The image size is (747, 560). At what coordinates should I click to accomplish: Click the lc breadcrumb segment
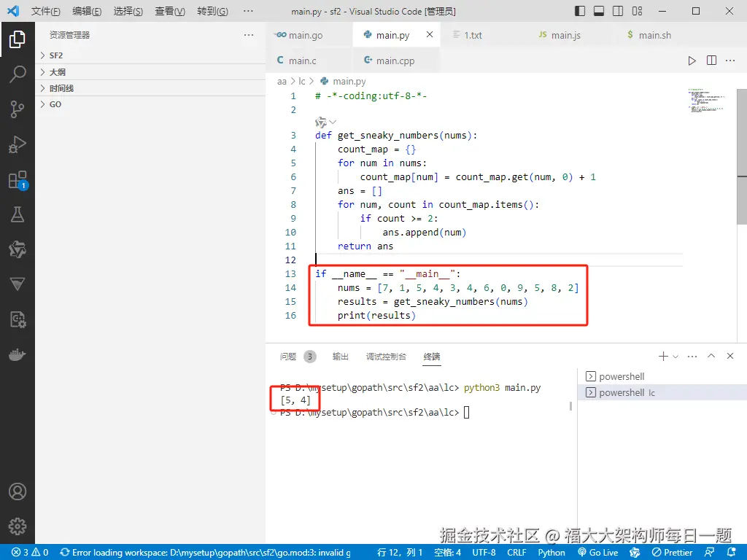click(x=301, y=82)
